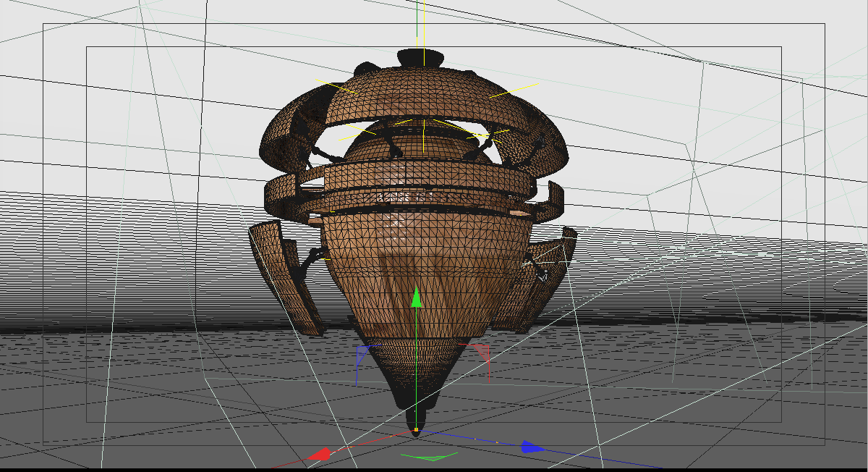Click the green Y-axis arrow handle
This screenshot has width=868, height=472.
417,298
